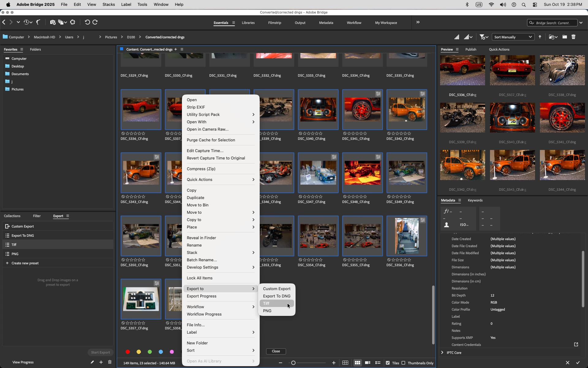Image resolution: width=588 pixels, height=368 pixels.
Task: Switch to view content as list icon
Action: (x=378, y=363)
